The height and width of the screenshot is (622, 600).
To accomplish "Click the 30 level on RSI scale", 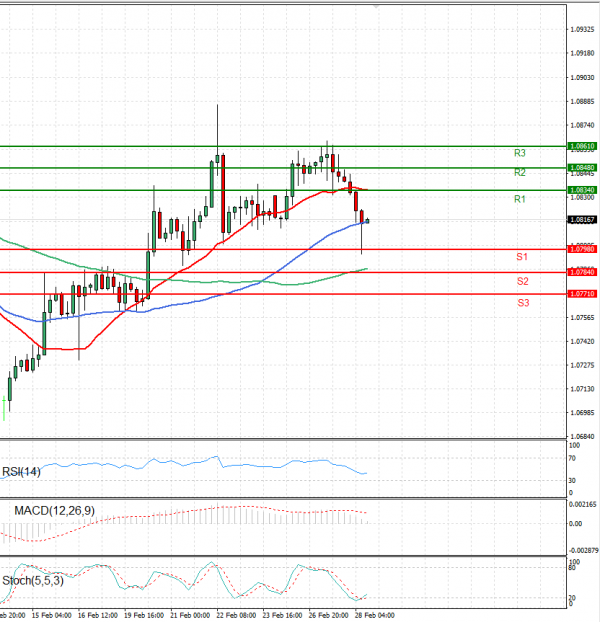I will pyautogui.click(x=572, y=481).
